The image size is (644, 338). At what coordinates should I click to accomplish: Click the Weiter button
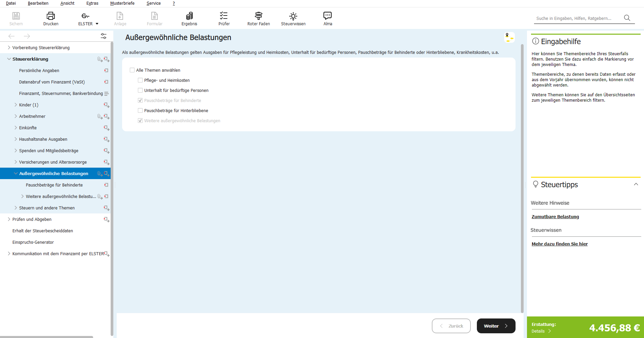[496, 326]
